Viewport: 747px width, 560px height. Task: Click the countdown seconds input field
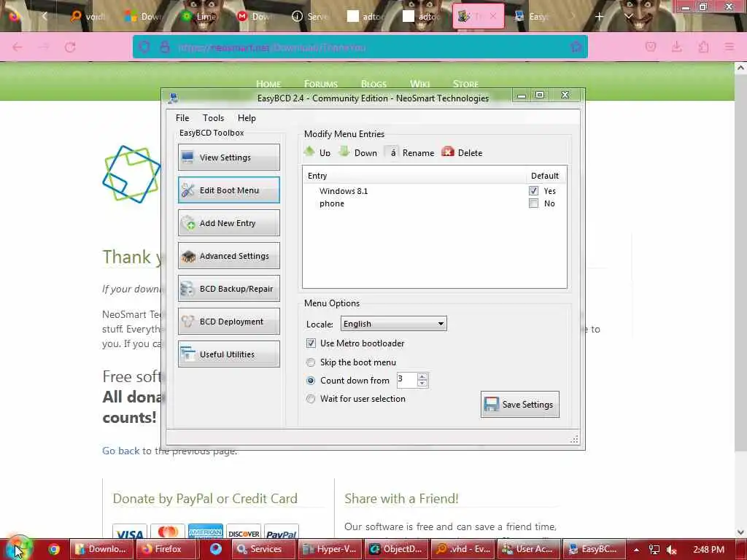(407, 380)
